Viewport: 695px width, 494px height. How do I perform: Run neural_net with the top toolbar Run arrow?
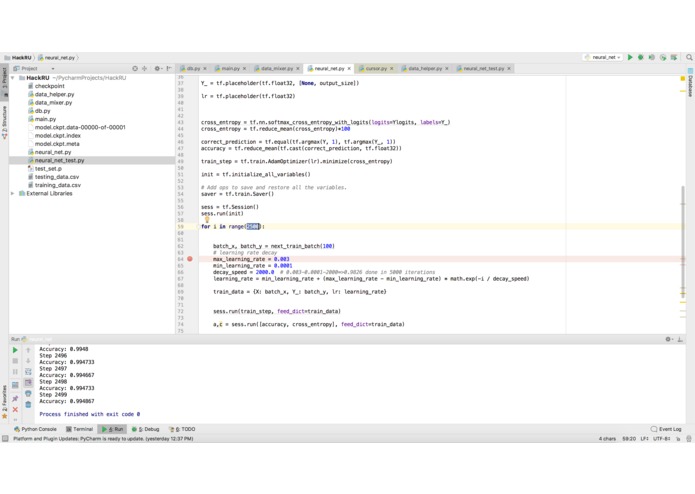point(630,57)
